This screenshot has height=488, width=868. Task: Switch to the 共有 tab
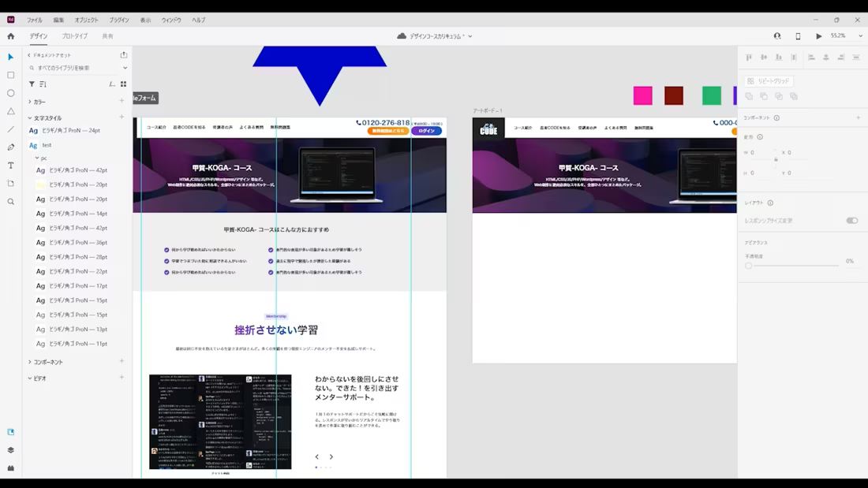[x=108, y=36]
